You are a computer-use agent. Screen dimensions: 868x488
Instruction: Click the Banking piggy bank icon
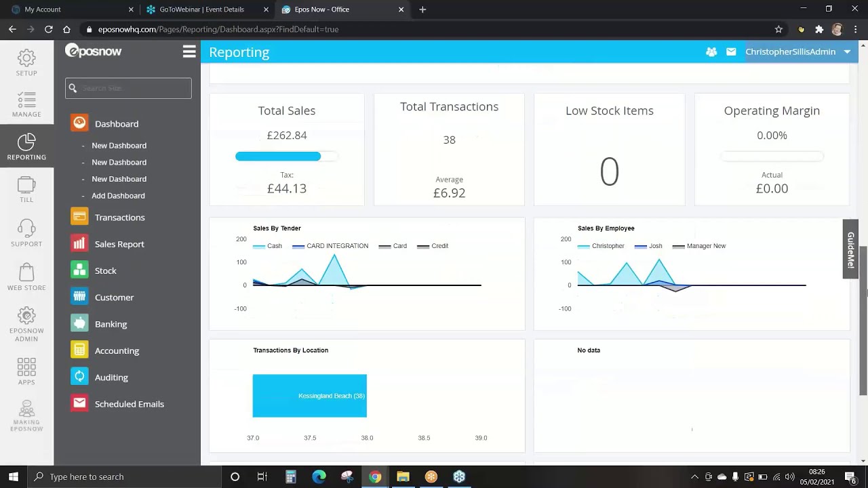coord(79,323)
